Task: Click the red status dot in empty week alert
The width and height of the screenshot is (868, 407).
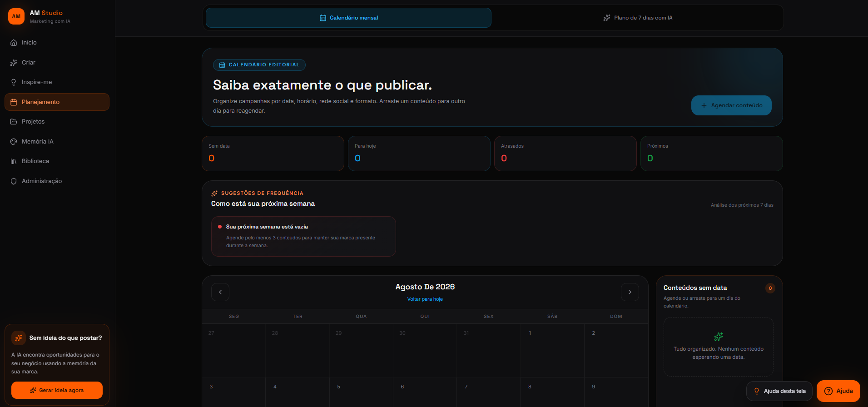Action: (x=220, y=227)
